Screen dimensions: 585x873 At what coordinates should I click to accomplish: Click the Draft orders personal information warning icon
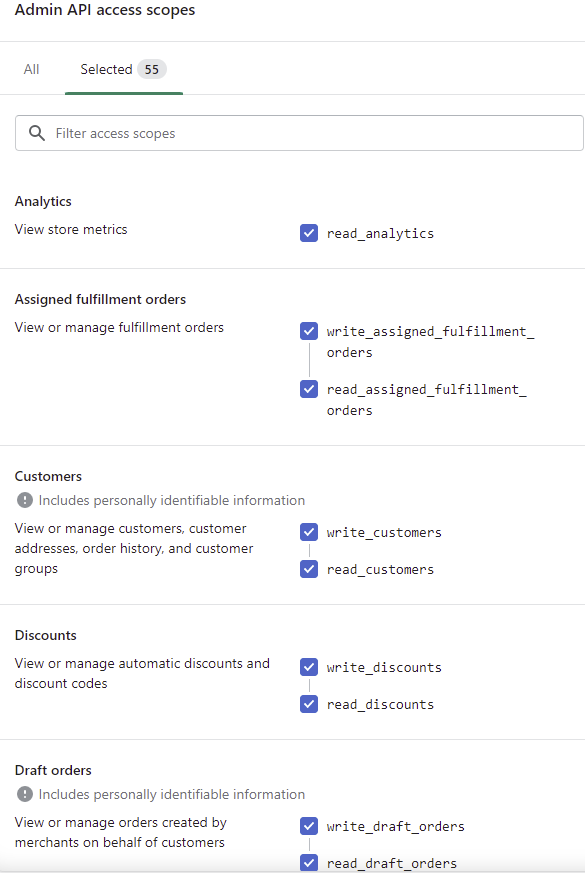(x=24, y=794)
